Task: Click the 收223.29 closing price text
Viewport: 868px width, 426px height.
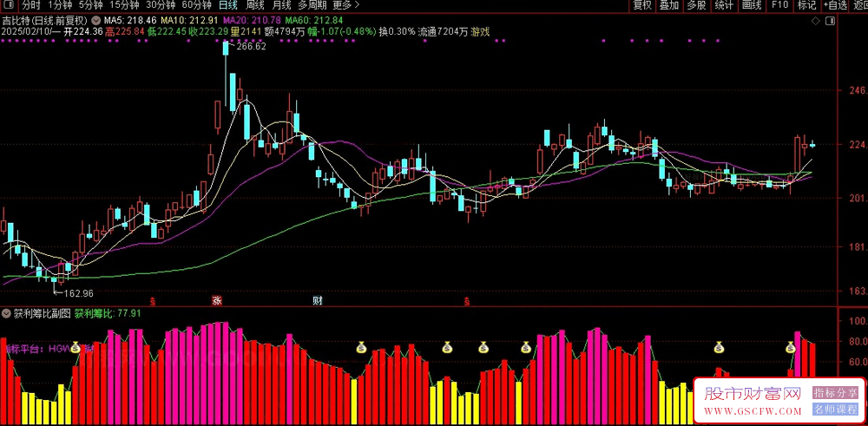Action: tap(208, 31)
